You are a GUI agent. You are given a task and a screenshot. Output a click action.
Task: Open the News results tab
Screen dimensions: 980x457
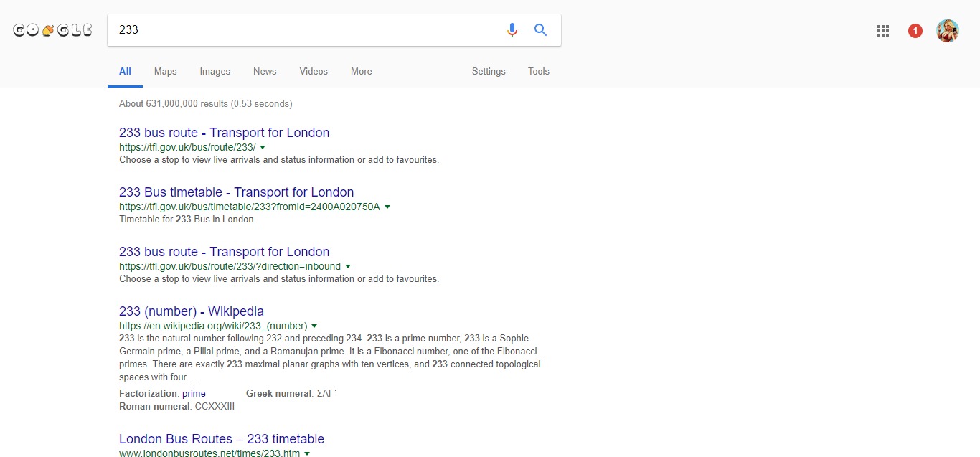(x=265, y=72)
